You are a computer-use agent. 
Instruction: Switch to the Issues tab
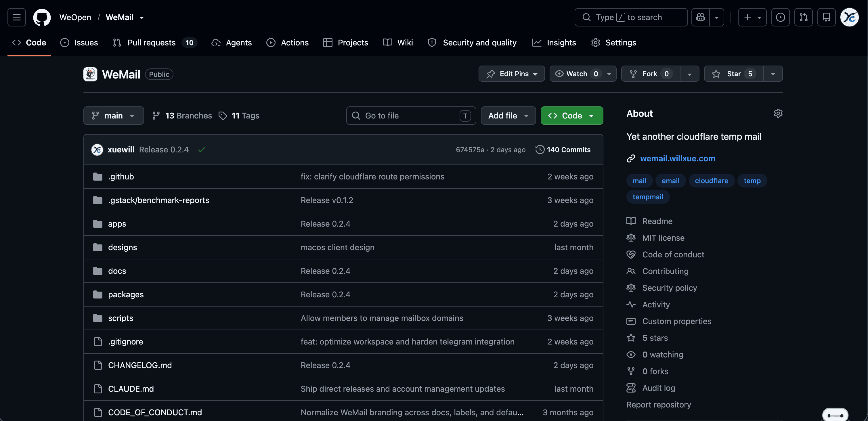click(79, 43)
